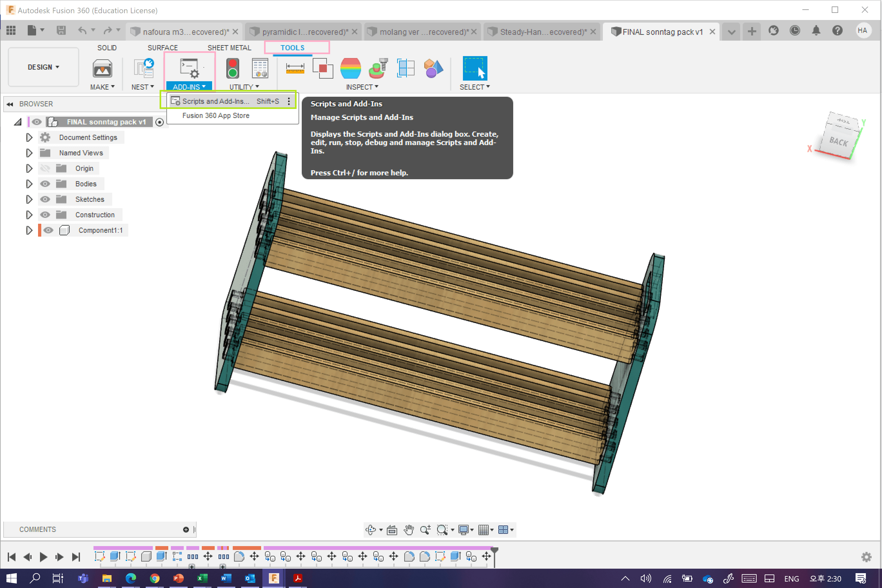Select the Pan hand tool
Image resolution: width=882 pixels, height=588 pixels.
(x=409, y=530)
